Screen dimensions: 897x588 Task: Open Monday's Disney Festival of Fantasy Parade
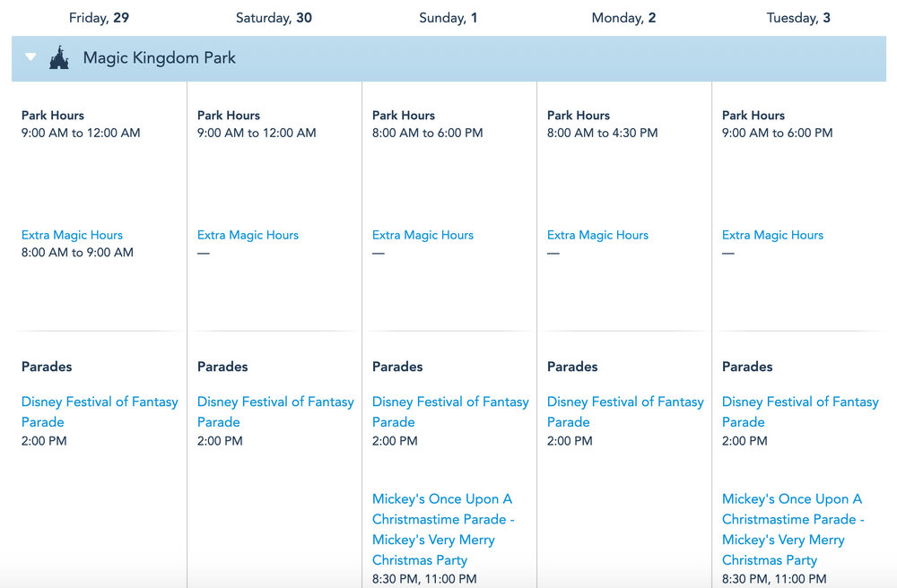coord(625,402)
